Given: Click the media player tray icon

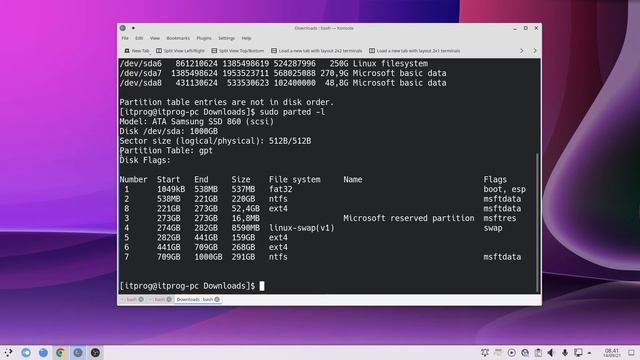Looking at the screenshot, I should pyautogui.click(x=511, y=353).
